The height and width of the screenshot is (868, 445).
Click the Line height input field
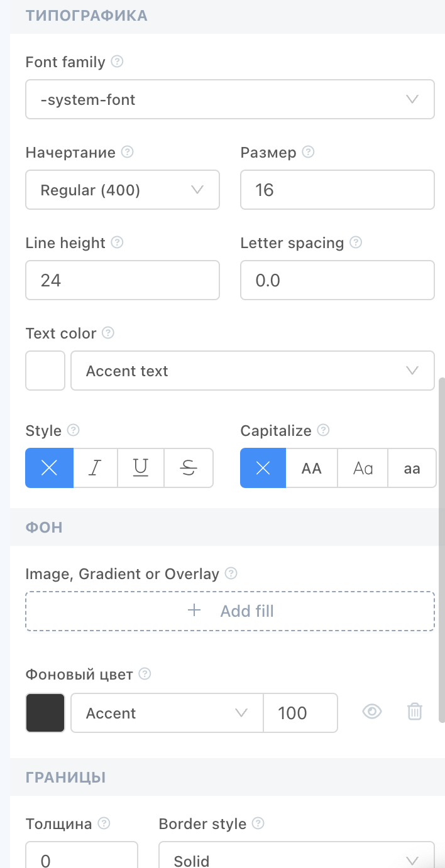pos(123,280)
